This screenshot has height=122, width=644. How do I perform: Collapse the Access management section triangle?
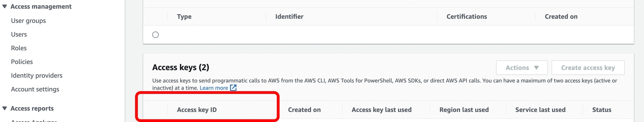tap(4, 6)
